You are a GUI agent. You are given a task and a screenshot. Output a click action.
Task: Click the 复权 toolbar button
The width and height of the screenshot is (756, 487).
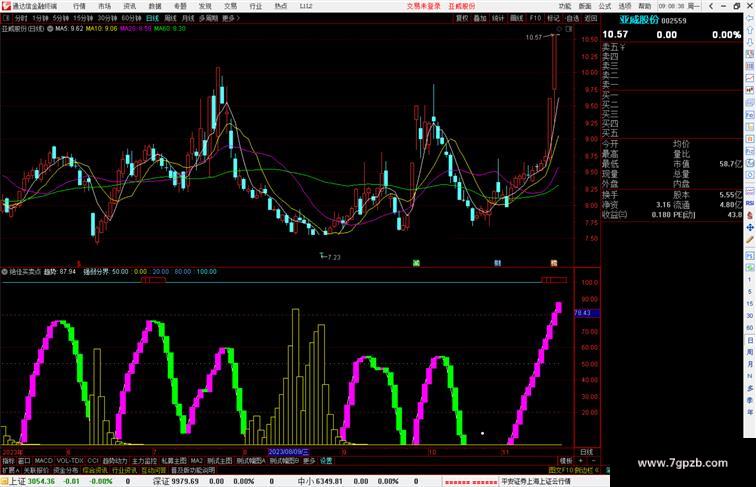click(462, 18)
